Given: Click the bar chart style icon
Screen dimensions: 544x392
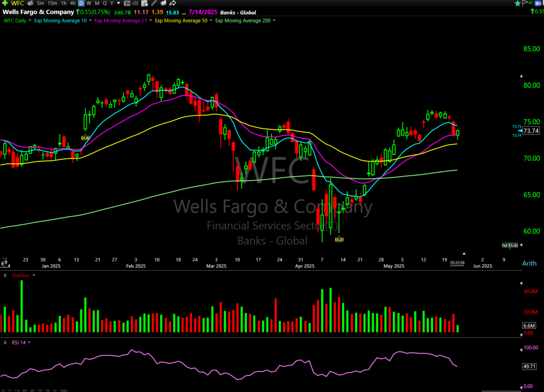Looking at the screenshot, I should pyautogui.click(x=135, y=3).
